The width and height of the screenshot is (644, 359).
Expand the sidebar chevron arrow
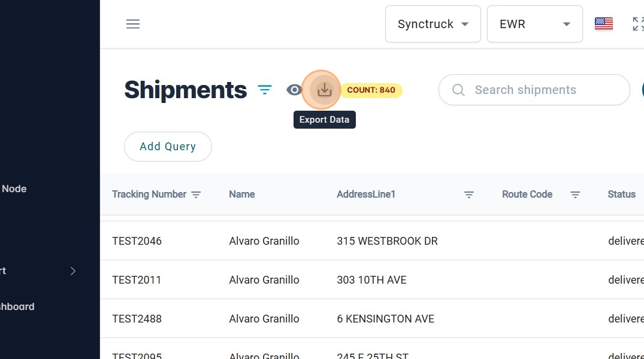(73, 271)
